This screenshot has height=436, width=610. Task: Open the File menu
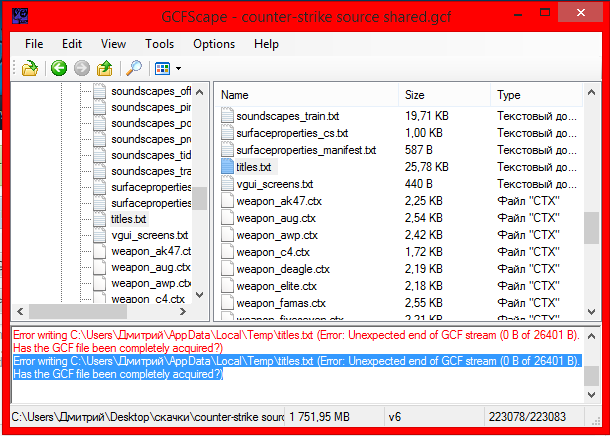point(34,44)
